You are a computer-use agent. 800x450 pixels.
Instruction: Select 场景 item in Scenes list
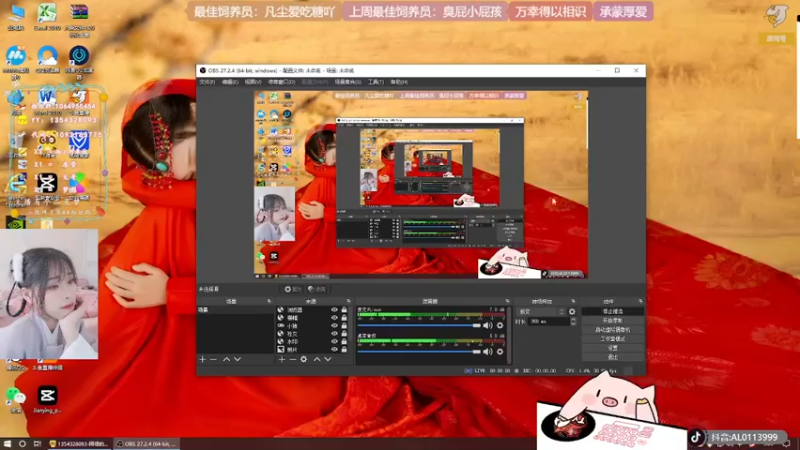235,310
